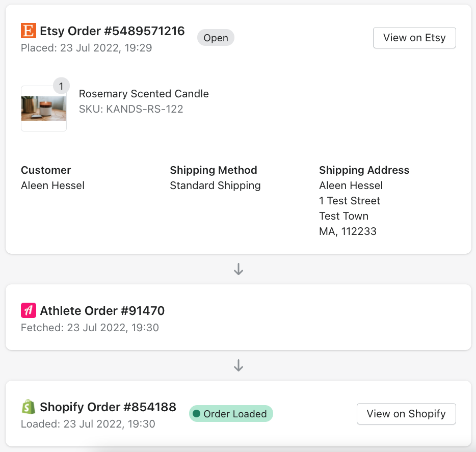476x452 pixels.
Task: Click the Open status badge
Action: [x=216, y=38]
